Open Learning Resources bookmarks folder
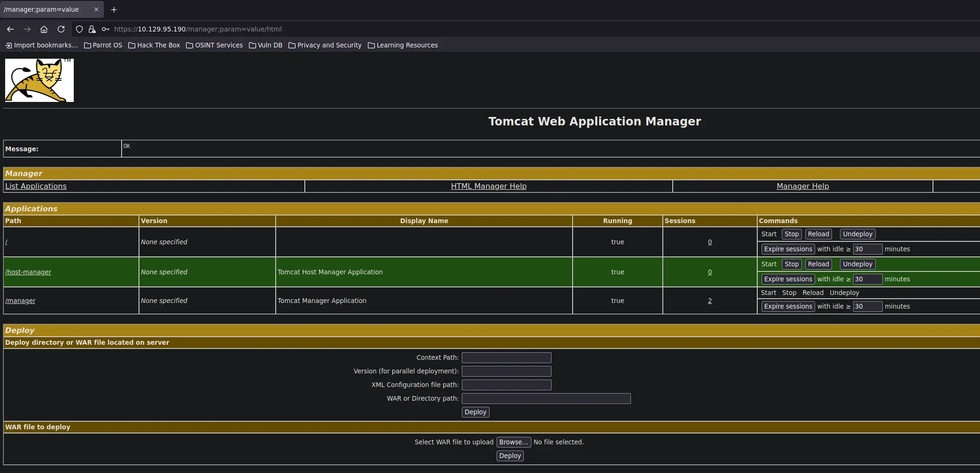 pyautogui.click(x=403, y=45)
